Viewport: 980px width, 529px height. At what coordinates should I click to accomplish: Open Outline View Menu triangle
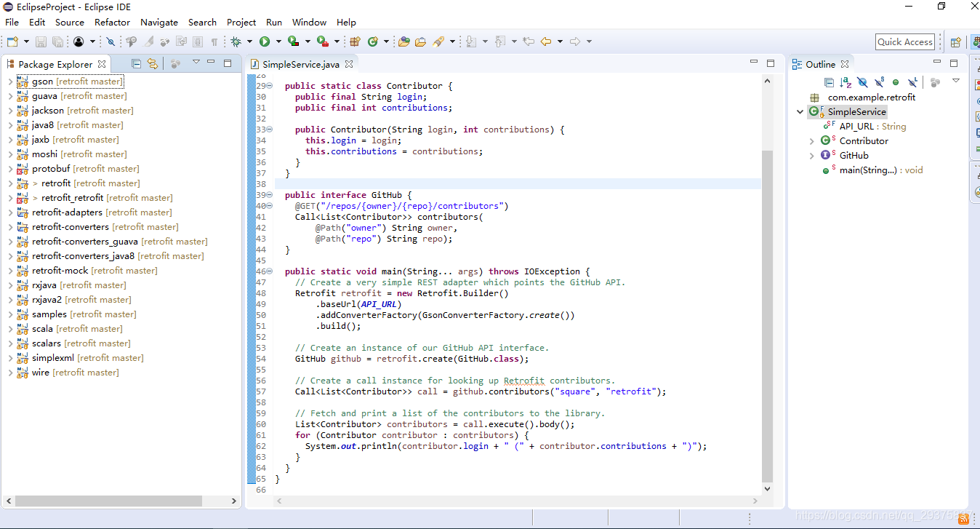pos(956,81)
